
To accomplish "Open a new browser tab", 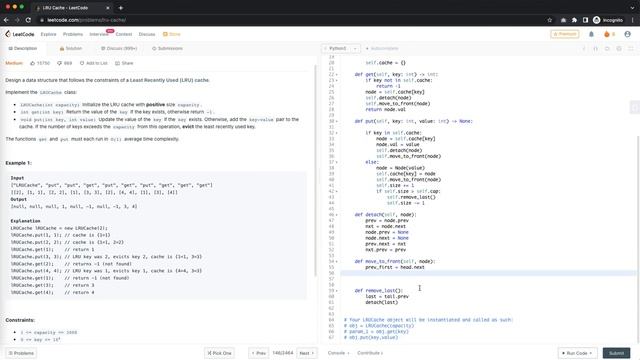I will [x=121, y=8].
